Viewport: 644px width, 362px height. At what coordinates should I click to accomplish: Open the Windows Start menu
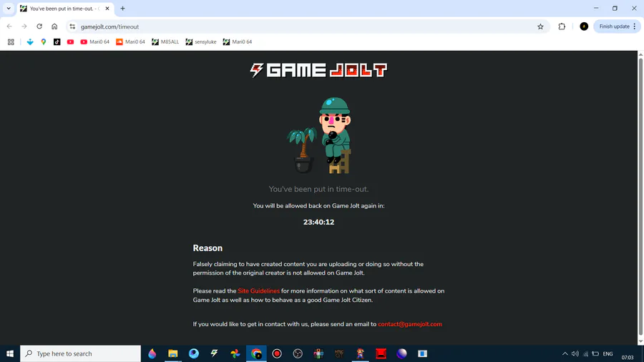point(10,353)
